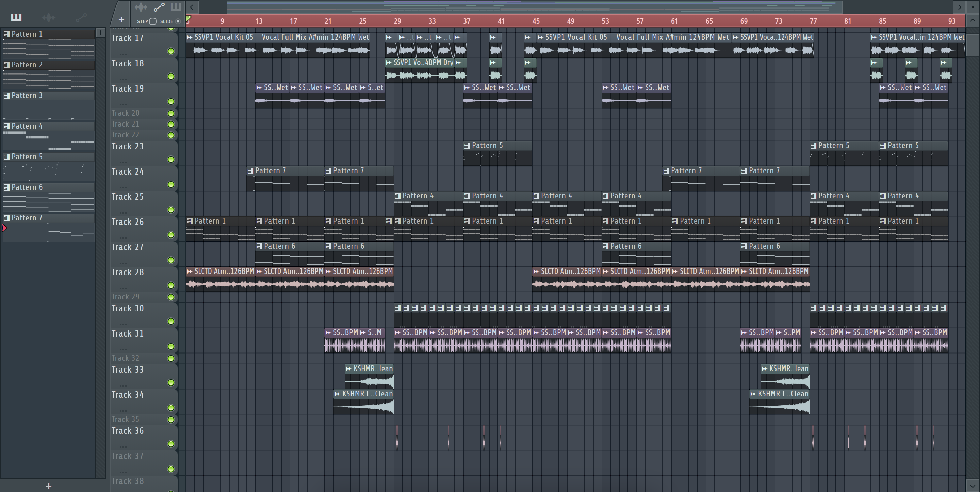The width and height of the screenshot is (980, 492).
Task: Click the Track 25 header label
Action: tap(128, 197)
